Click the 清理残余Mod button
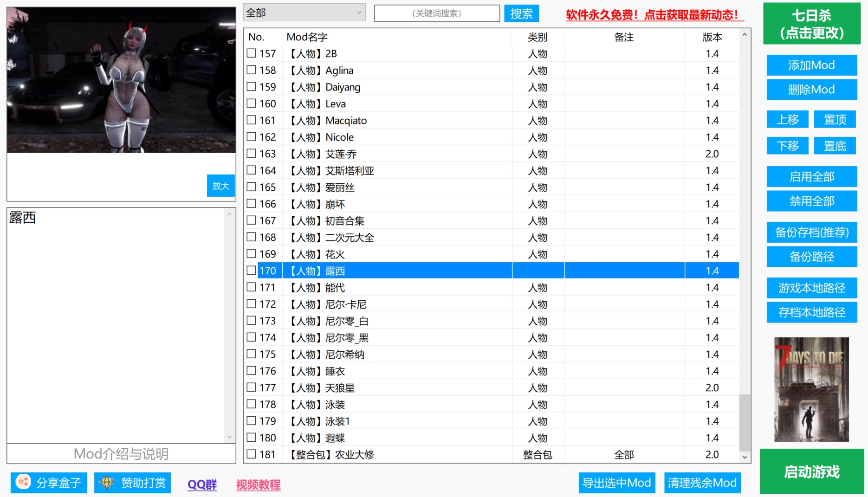This screenshot has width=868, height=497. 702,483
